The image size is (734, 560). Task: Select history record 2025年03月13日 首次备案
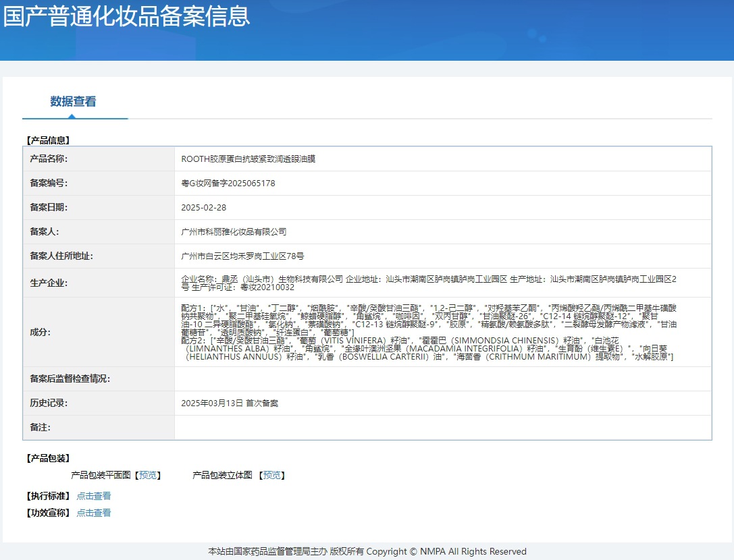[x=230, y=403]
